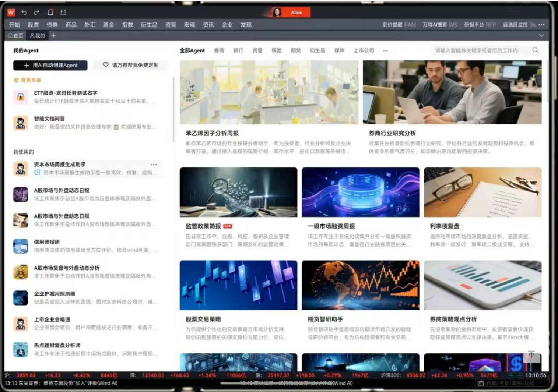Image resolution: width=558 pixels, height=392 pixels.
Task: Click the 热点题材复盘分析师 avatar icon
Action: coord(21,349)
